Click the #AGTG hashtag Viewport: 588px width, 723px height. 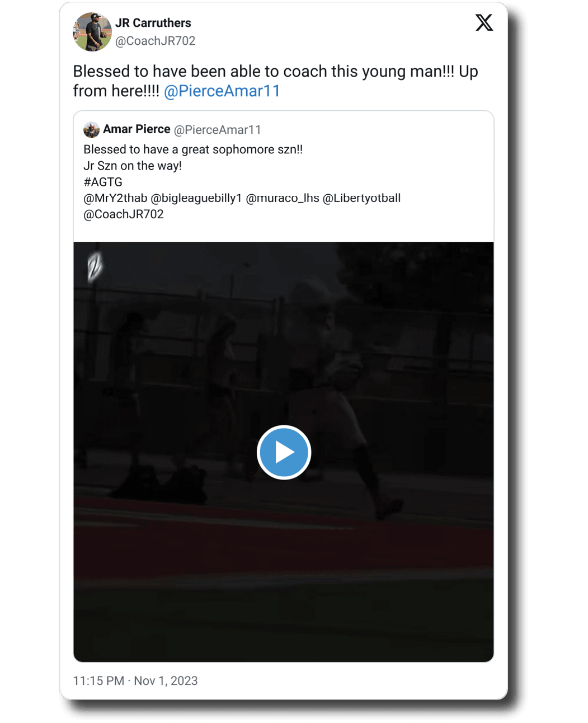pos(103,182)
